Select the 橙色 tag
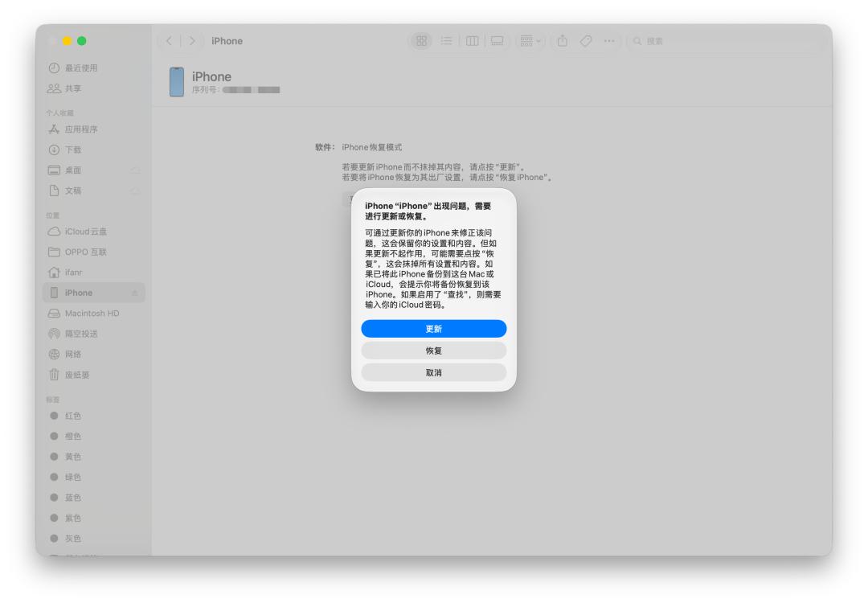 pyautogui.click(x=93, y=437)
